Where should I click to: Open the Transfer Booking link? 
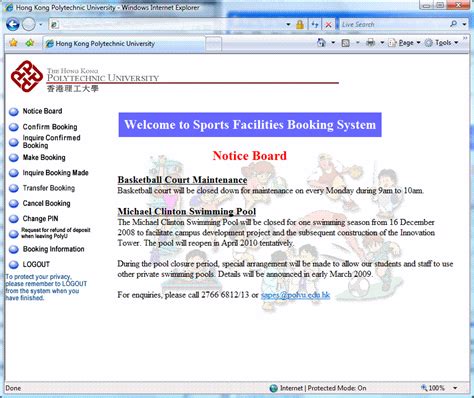click(x=49, y=188)
